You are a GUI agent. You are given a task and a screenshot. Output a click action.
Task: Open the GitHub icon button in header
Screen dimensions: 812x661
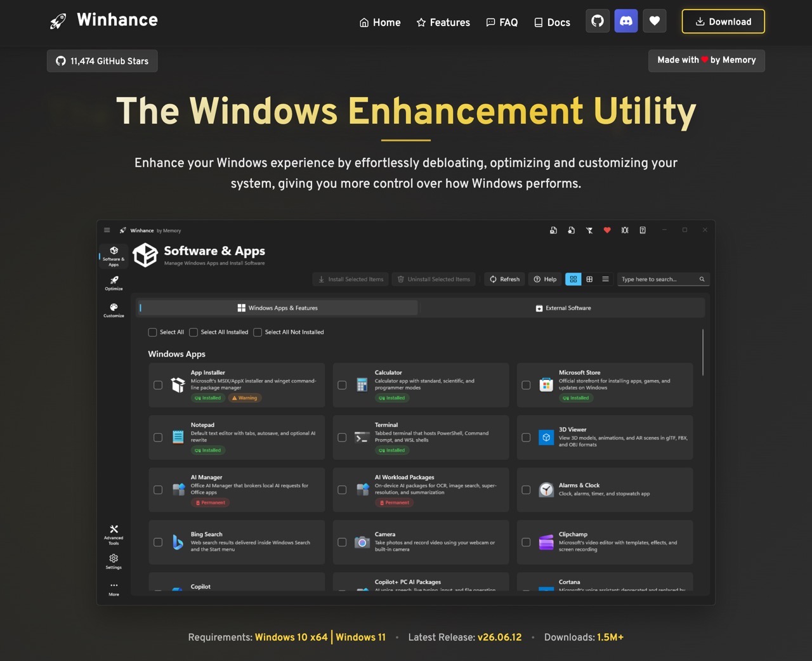tap(598, 21)
